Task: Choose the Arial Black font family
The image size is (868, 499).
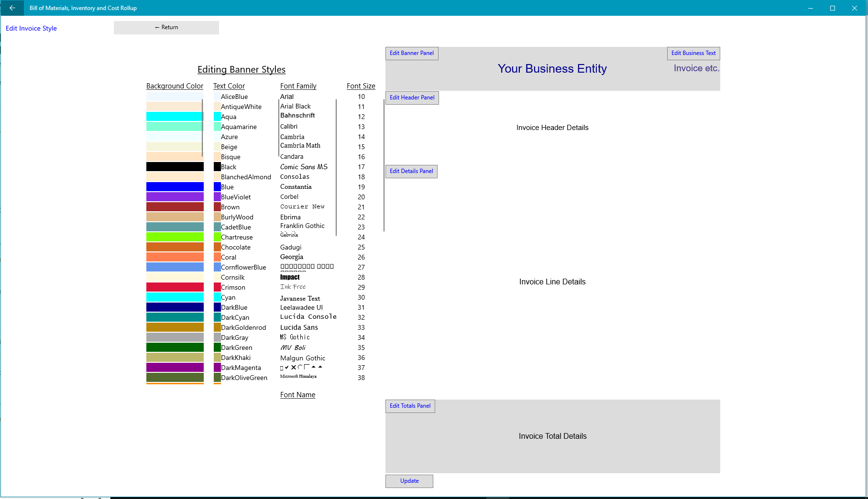Action: [x=296, y=106]
